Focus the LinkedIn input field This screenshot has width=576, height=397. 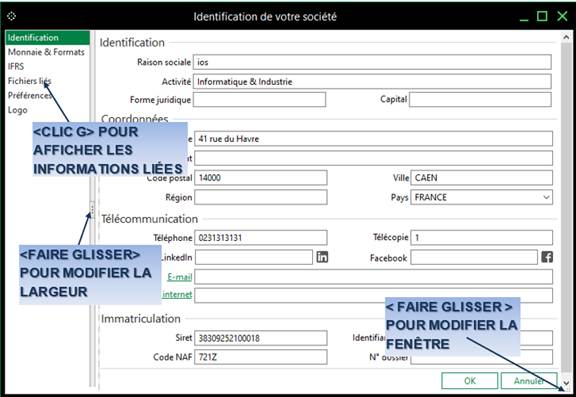[254, 257]
